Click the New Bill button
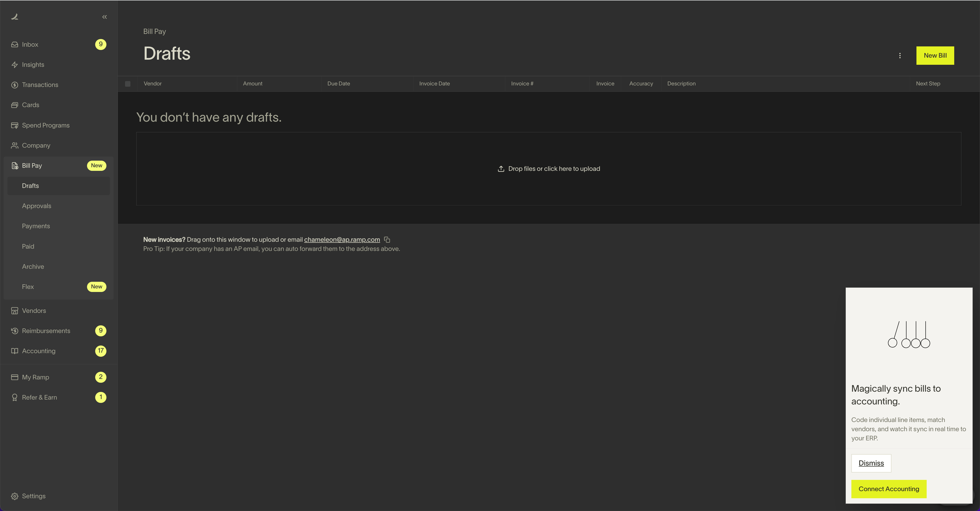Image resolution: width=980 pixels, height=511 pixels. pos(935,56)
